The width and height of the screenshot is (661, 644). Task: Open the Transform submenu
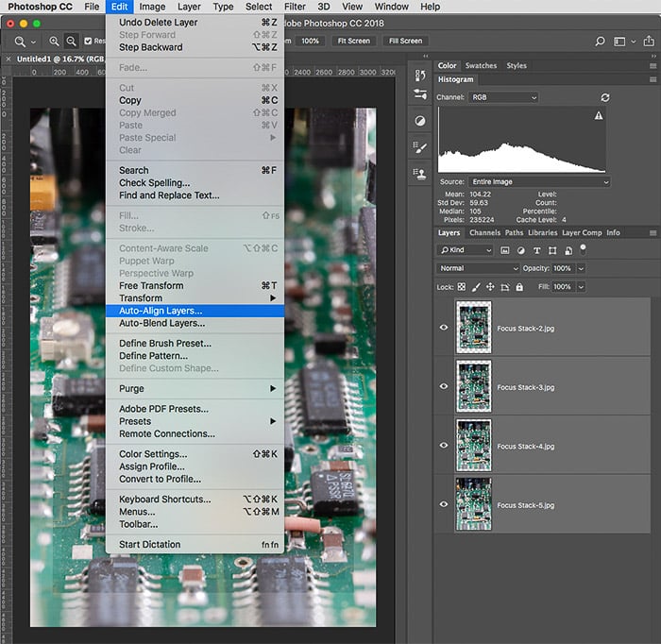coord(195,298)
